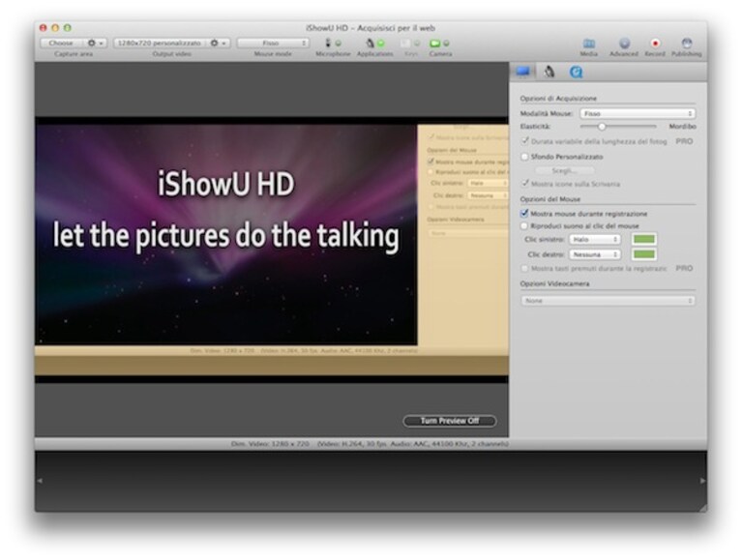The image size is (742, 560).
Task: Click the Opzioni del Mouse heading
Action: [x=550, y=199]
